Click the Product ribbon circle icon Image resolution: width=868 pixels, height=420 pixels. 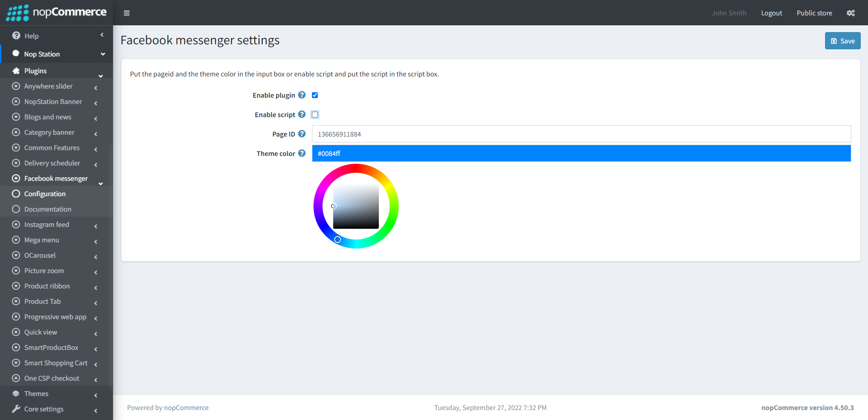16,286
